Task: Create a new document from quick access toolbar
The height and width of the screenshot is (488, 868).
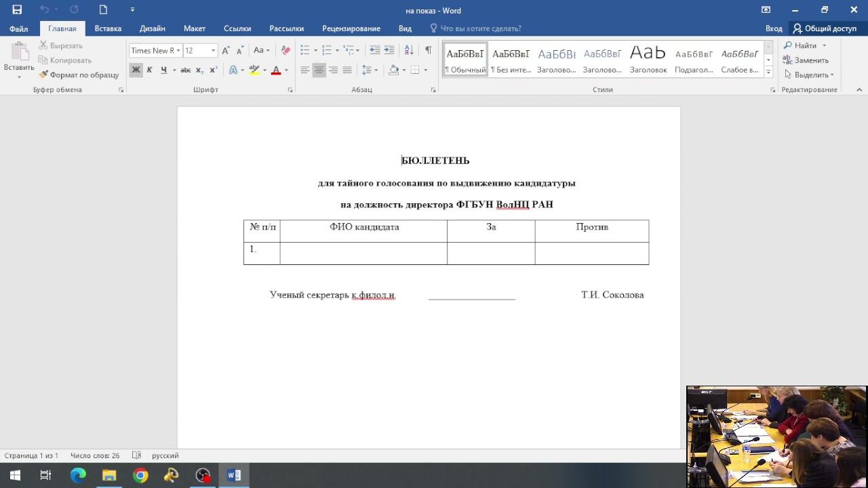Action: (x=103, y=9)
